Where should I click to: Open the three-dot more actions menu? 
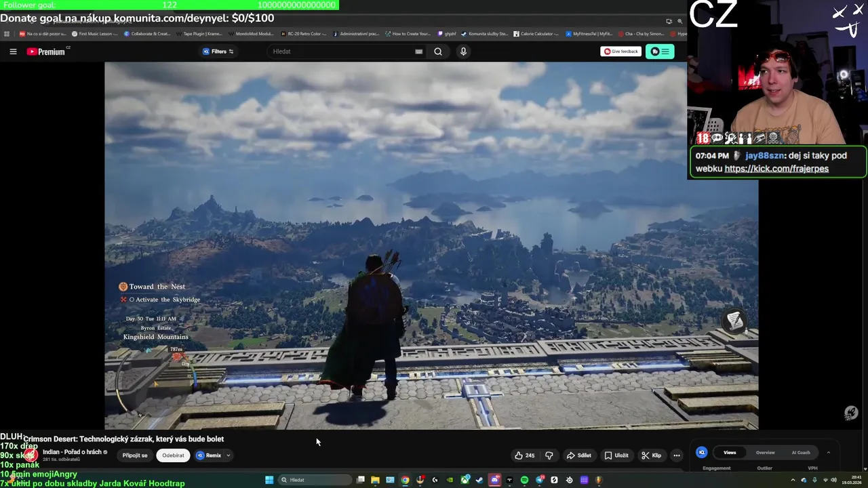click(677, 455)
